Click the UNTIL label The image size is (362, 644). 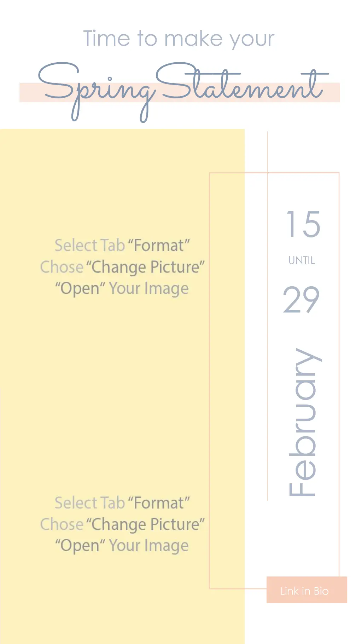(302, 260)
